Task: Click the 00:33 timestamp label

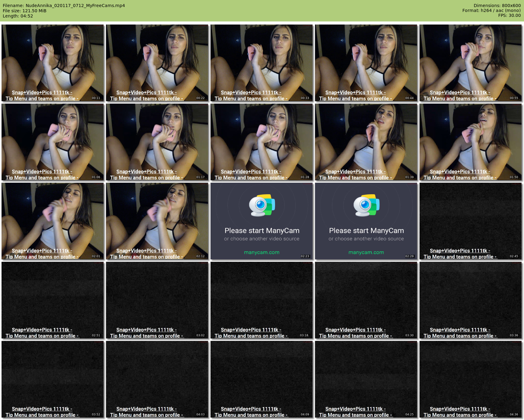Action: (305, 98)
